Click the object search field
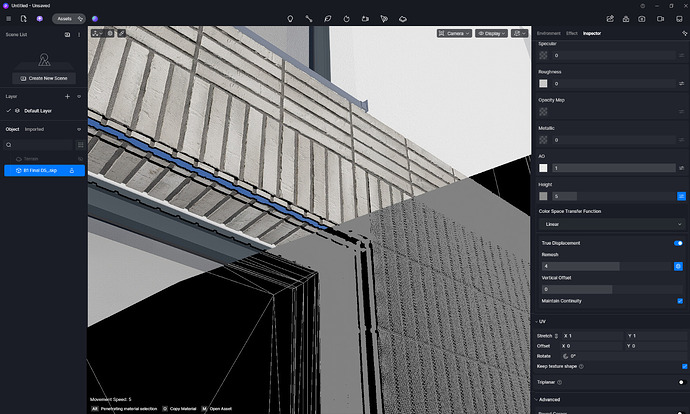Viewport: 690px width, 414px height. [x=39, y=145]
